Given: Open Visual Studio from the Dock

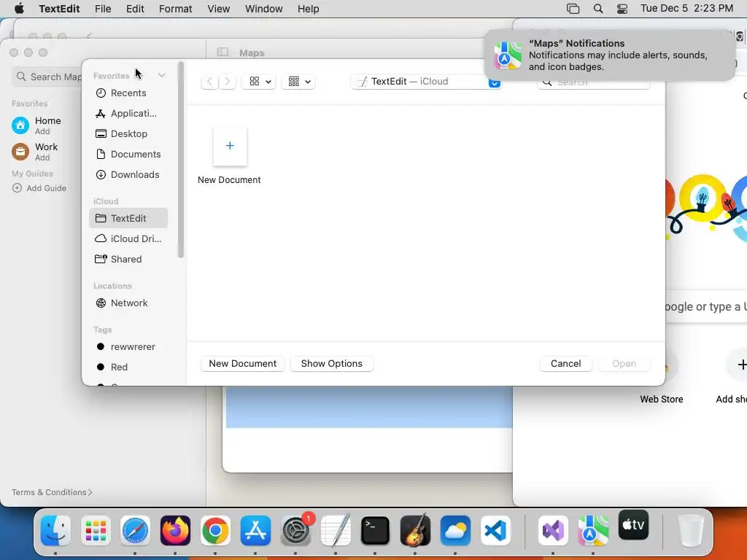Looking at the screenshot, I should [553, 531].
